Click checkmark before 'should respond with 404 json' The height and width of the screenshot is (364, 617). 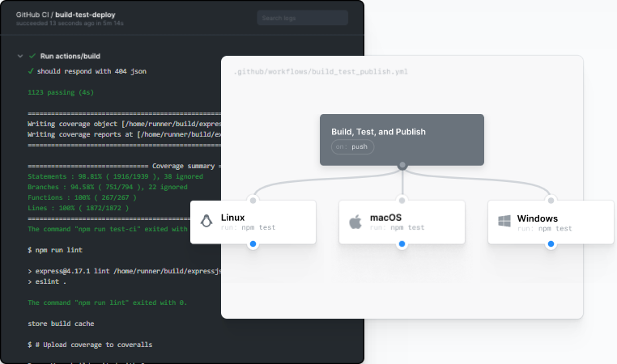[x=30, y=71]
